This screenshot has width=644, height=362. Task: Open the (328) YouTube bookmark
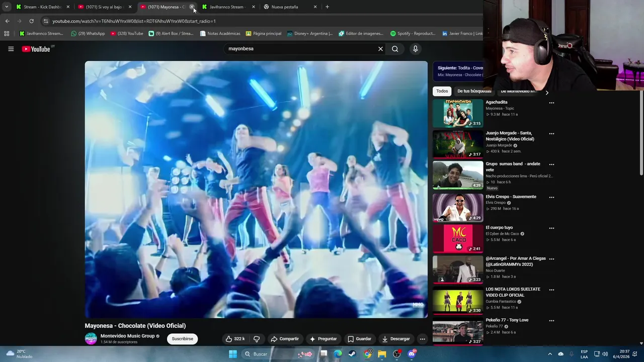pyautogui.click(x=127, y=34)
